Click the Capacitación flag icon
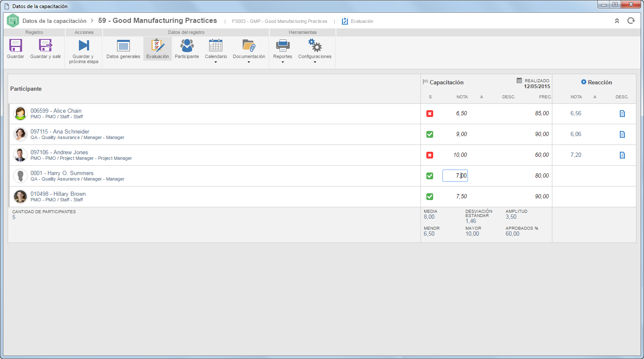Screen dimensions: 644x359 click(426, 82)
